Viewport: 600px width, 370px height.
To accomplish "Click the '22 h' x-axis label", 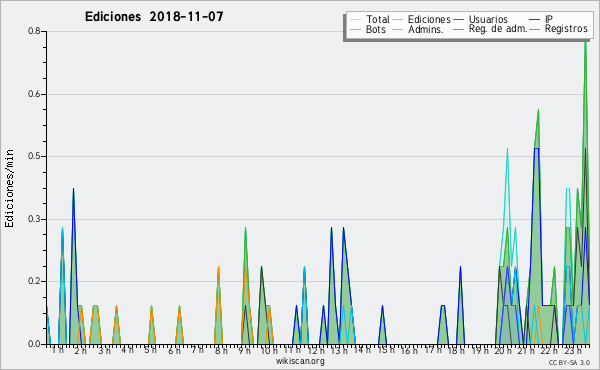I will (x=549, y=350).
